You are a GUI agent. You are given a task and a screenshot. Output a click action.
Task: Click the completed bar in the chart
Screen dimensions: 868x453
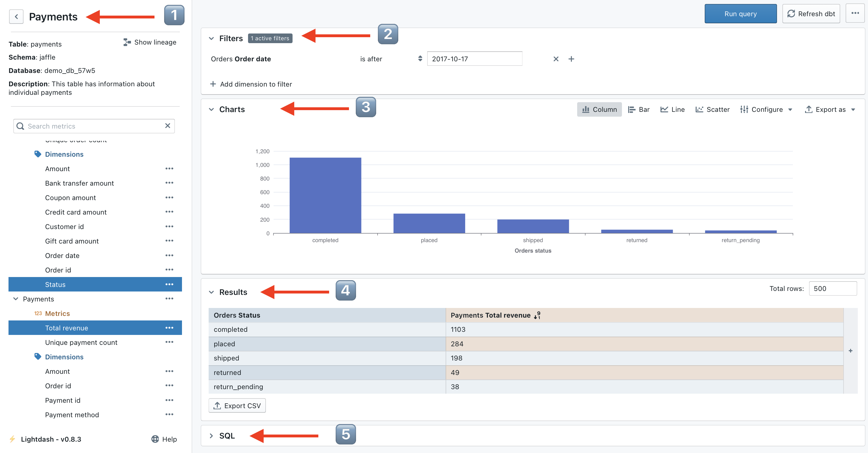coord(325,196)
